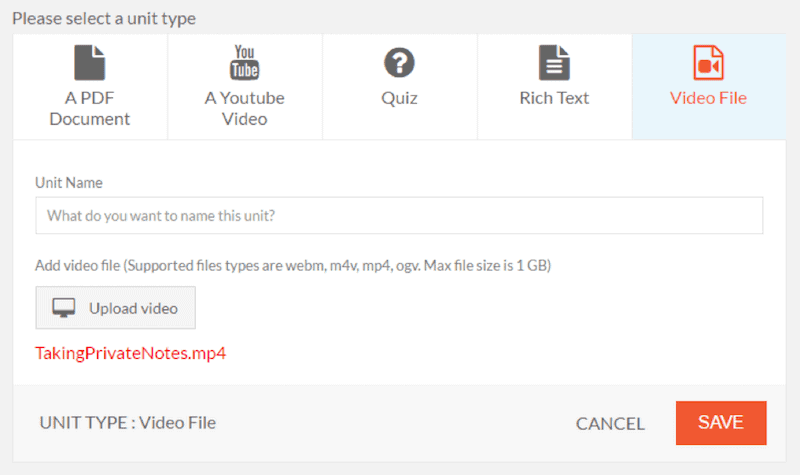Click the 'Please select a unit type' heading
The width and height of the screenshot is (800, 475).
pyautogui.click(x=104, y=18)
